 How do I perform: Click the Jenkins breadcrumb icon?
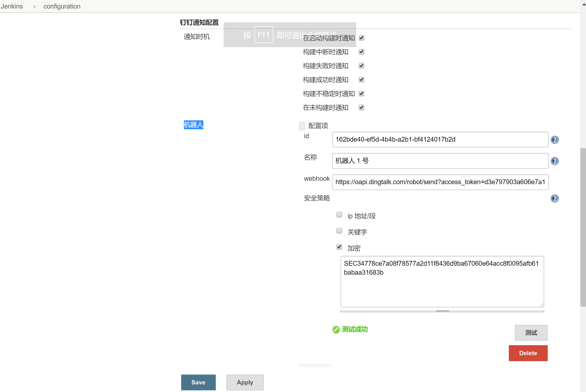click(35, 6)
